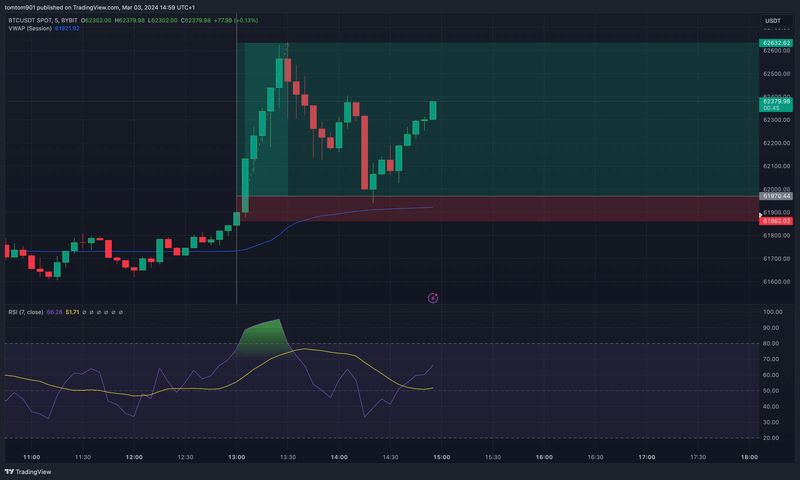Click the large red candle after 14:00
Screen dimensions: 800x480
[x=365, y=152]
